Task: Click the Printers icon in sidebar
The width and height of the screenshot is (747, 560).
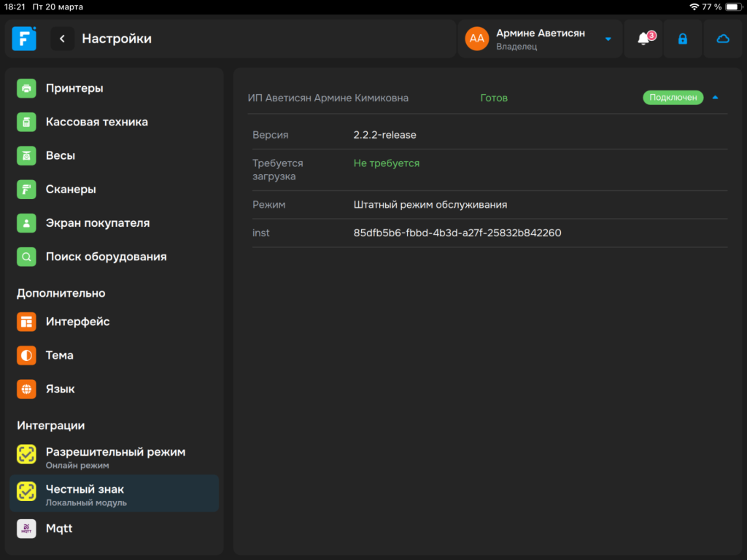Action: coord(26,88)
